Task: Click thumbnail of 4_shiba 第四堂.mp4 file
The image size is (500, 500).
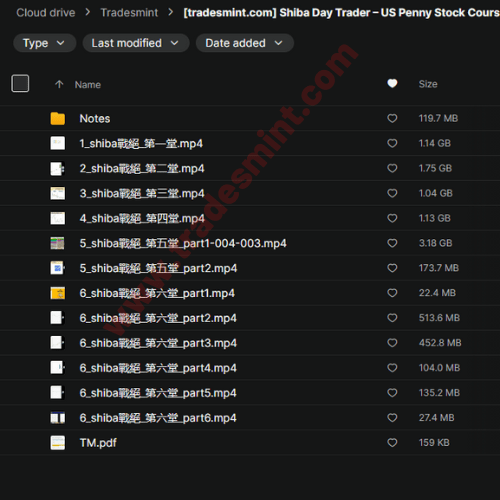Action: (x=58, y=218)
